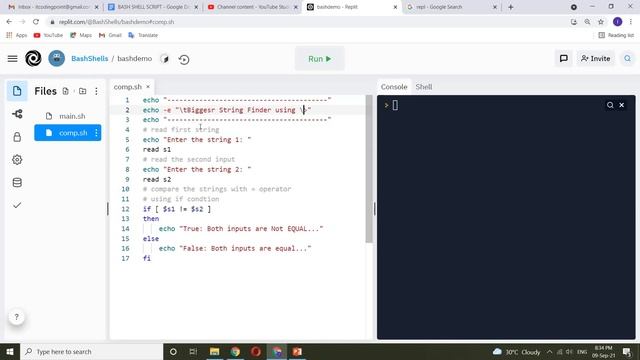Click the Replit logo icon

[x=33, y=58]
